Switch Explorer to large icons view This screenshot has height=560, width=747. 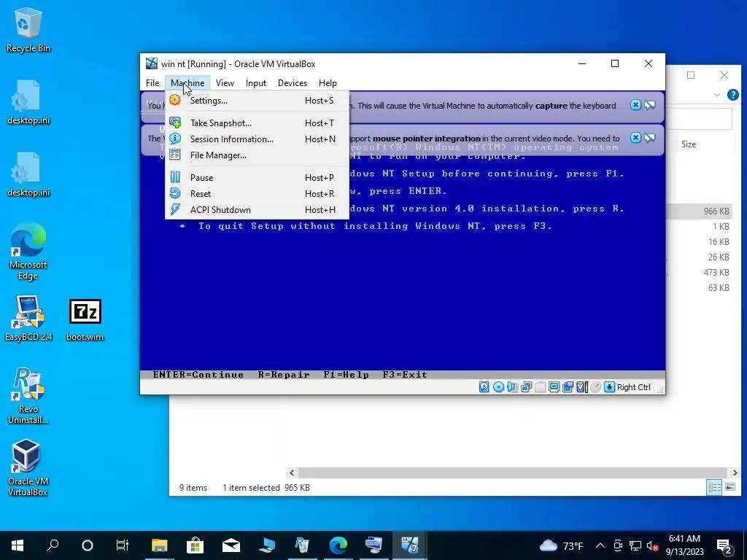[x=729, y=487]
